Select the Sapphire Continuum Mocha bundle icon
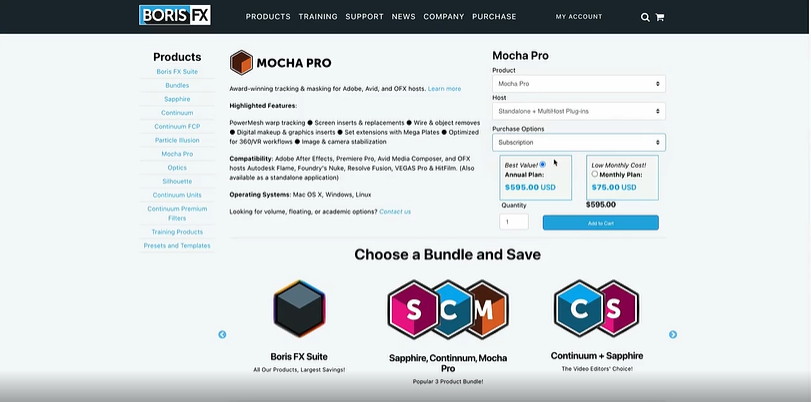The height and width of the screenshot is (402, 811). pos(448,309)
